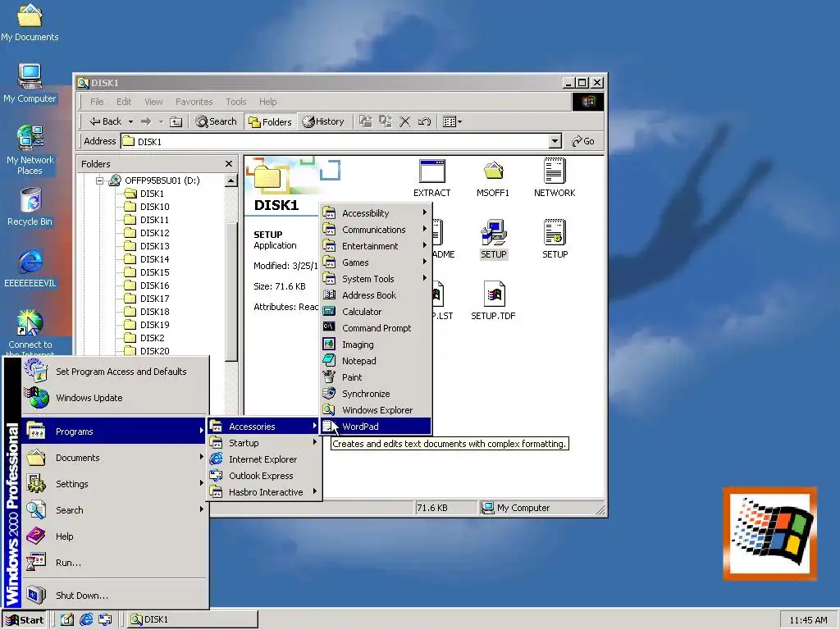The height and width of the screenshot is (630, 840).
Task: Click the taskbar clock
Action: [808, 620]
